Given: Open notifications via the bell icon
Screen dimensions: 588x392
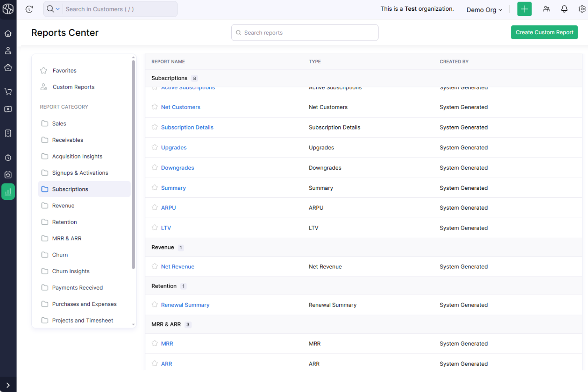Looking at the screenshot, I should coord(564,9).
